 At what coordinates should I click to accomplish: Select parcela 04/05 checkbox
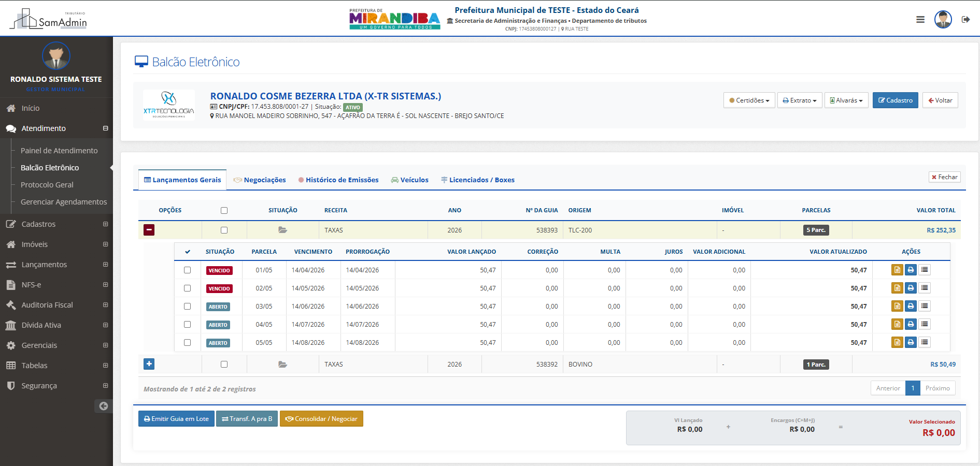point(187,324)
